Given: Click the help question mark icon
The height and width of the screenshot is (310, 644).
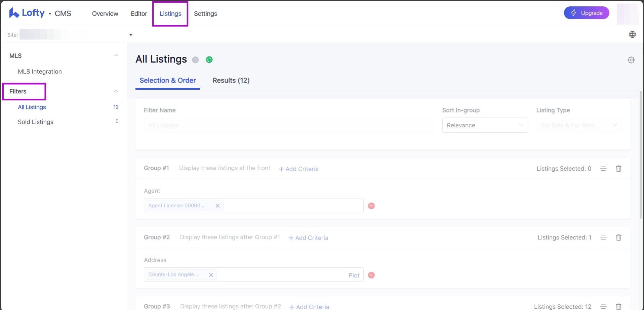Looking at the screenshot, I should pyautogui.click(x=195, y=60).
